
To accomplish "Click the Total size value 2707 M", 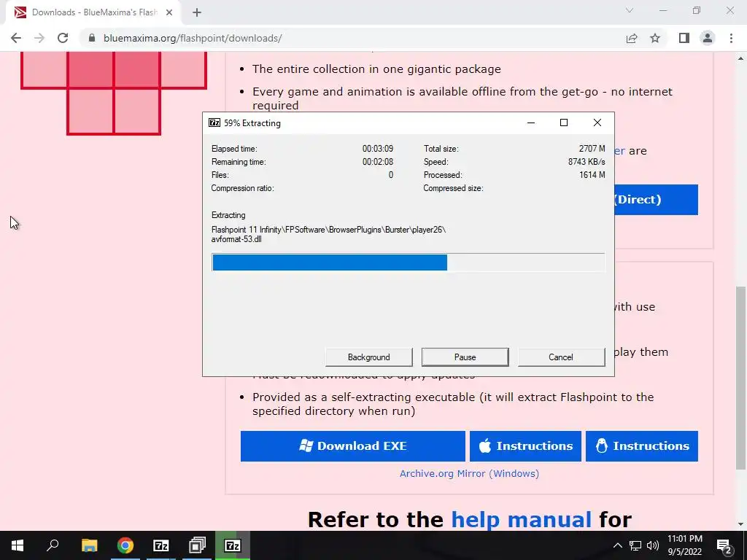I will 592,149.
